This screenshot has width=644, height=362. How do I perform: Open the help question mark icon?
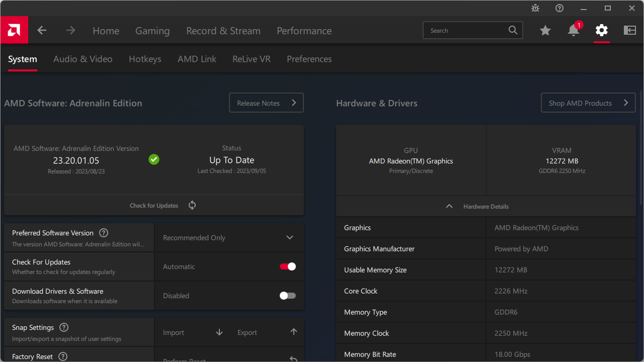[559, 8]
